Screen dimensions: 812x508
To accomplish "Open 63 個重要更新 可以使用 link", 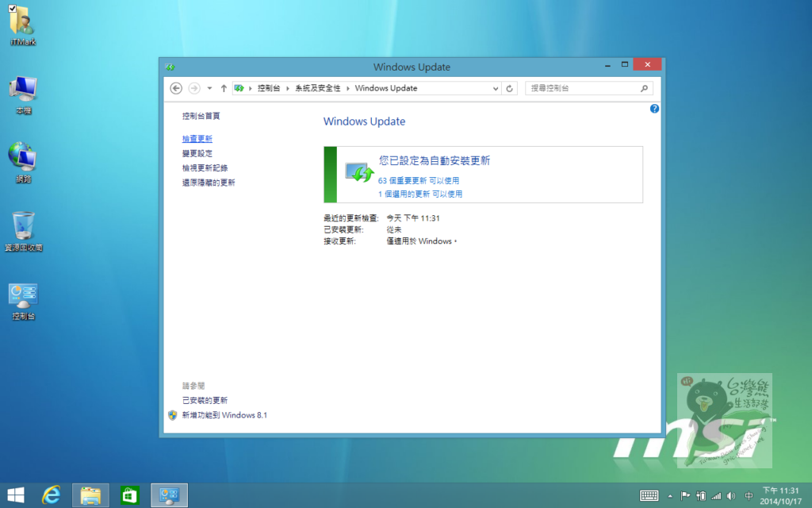I will pyautogui.click(x=419, y=180).
